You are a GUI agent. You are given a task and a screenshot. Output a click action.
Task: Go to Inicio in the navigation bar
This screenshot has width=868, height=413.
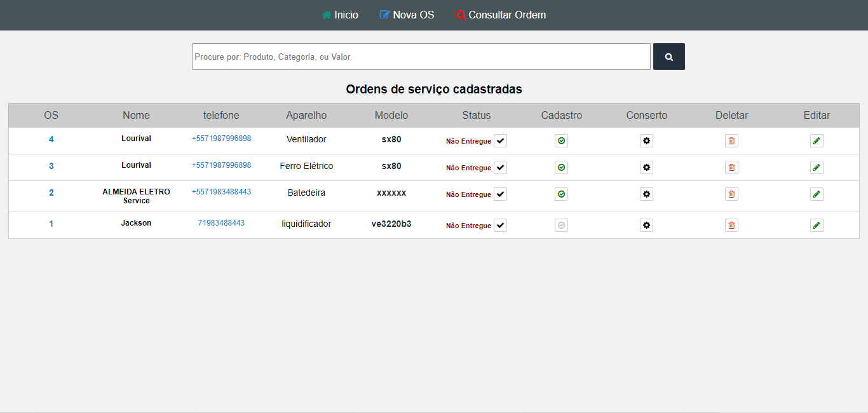340,15
